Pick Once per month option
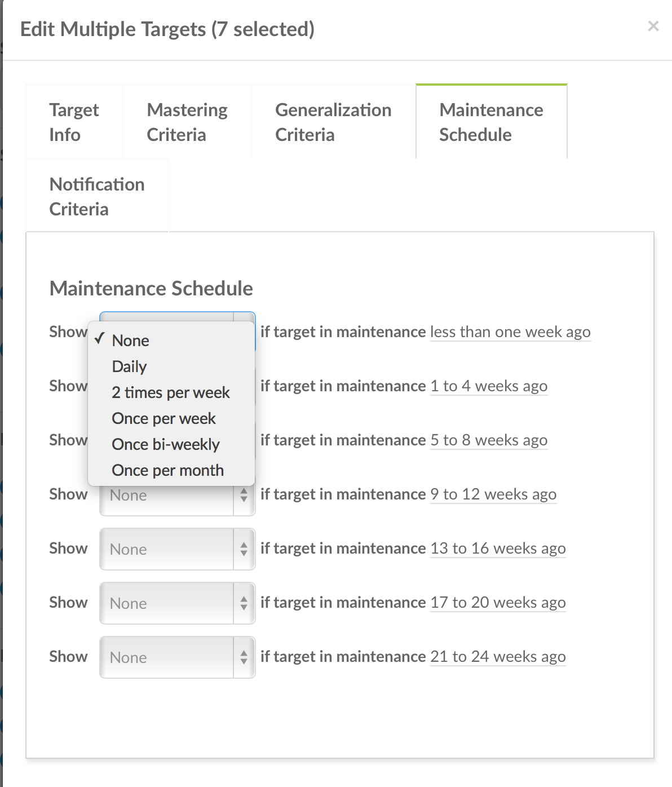 click(x=171, y=470)
